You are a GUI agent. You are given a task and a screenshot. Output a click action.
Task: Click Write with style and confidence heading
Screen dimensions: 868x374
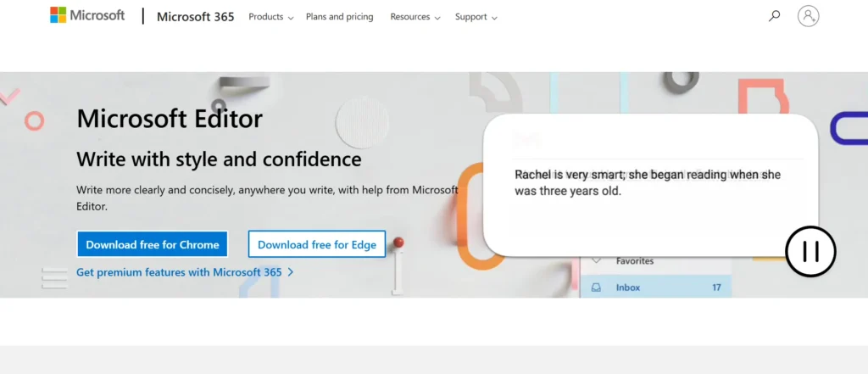219,159
